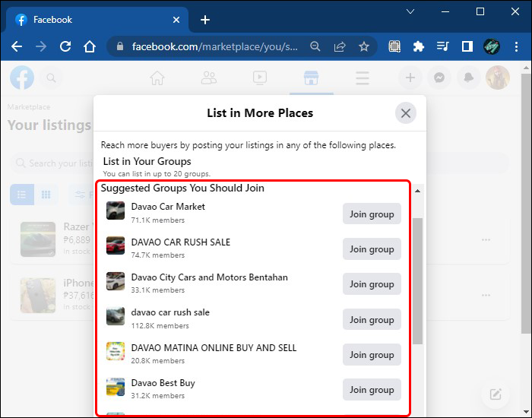This screenshot has height=418, width=532.
Task: Join the Davao Car Market group
Action: (x=372, y=214)
